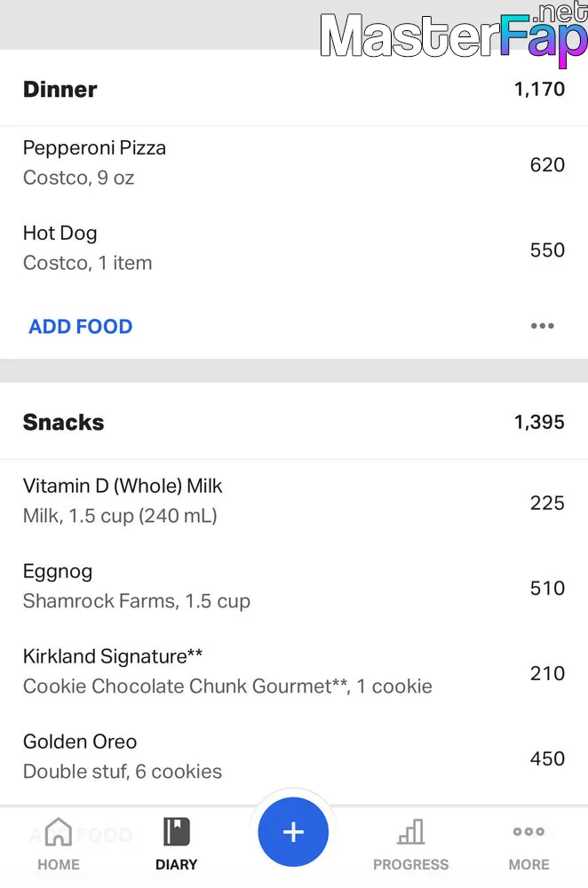The image size is (588, 888).
Task: Select Kirkland Signature cookie entry
Action: (294, 671)
